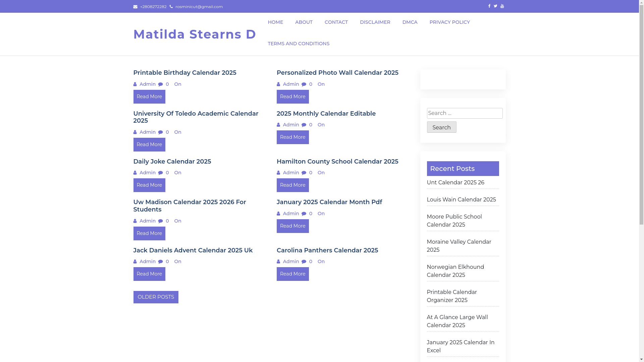Screen dimensions: 644x362
Task: Open the Facebook social icon
Action: coord(489,6)
